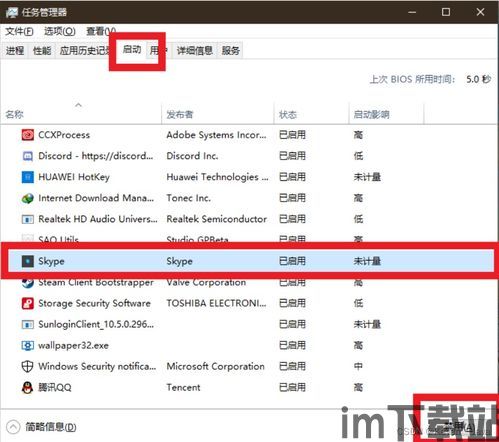Select the wallpaper32.exe entry name
The image size is (499, 442).
(x=73, y=346)
